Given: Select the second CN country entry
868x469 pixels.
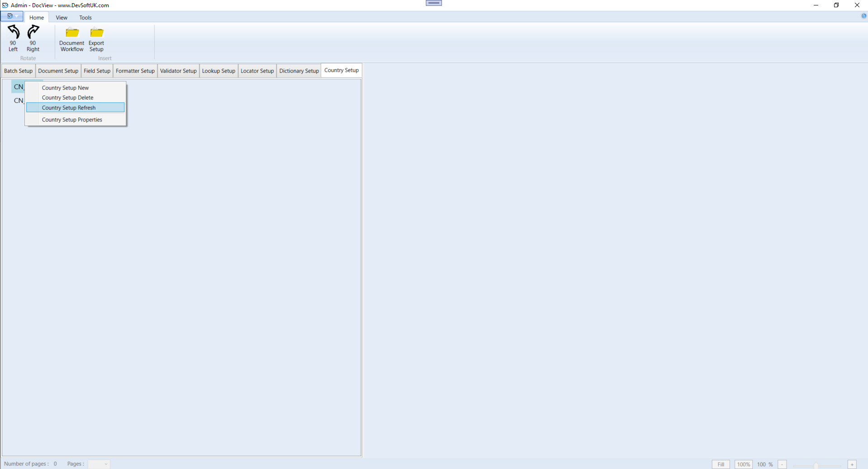Looking at the screenshot, I should [18, 100].
